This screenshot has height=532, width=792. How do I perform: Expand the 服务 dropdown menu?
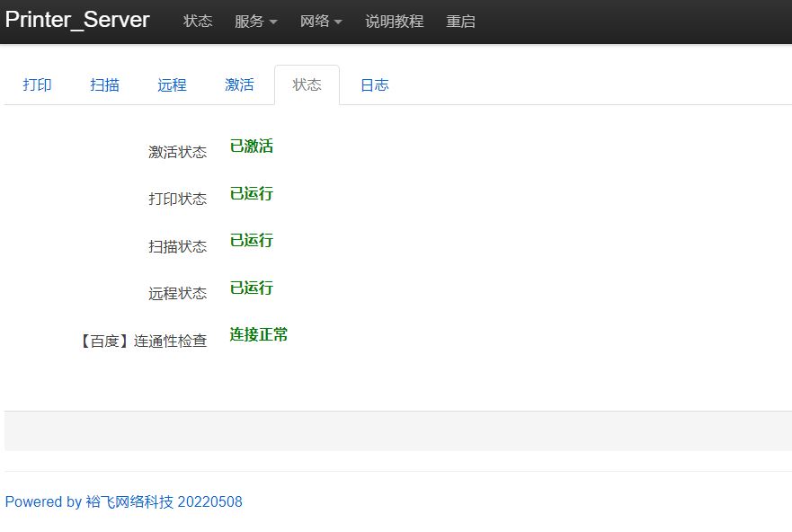coord(255,22)
